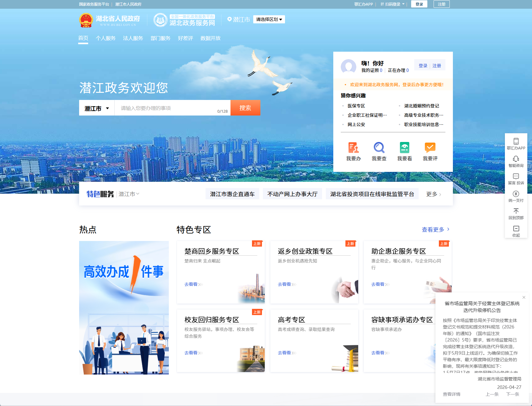Open 高考专区 card title
532x406 pixels.
point(292,320)
